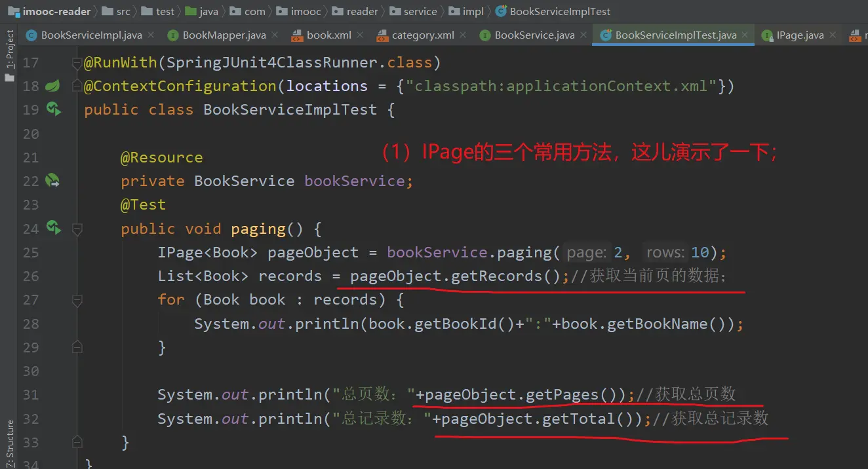This screenshot has width=868, height=469.
Task: Click the run class gutter icon for BookServiceImplTest
Action: tap(53, 109)
